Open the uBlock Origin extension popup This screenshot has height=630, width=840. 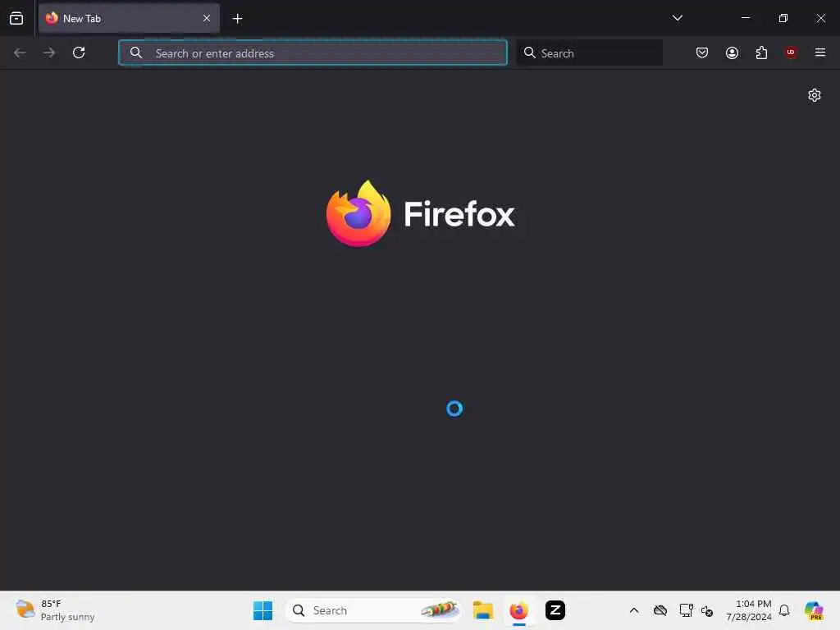point(791,52)
